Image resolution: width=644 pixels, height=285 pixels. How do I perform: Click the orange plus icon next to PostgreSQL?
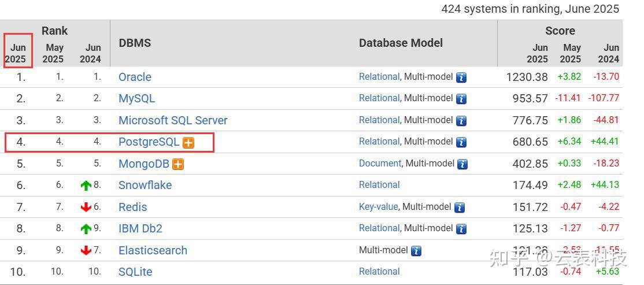coord(188,142)
